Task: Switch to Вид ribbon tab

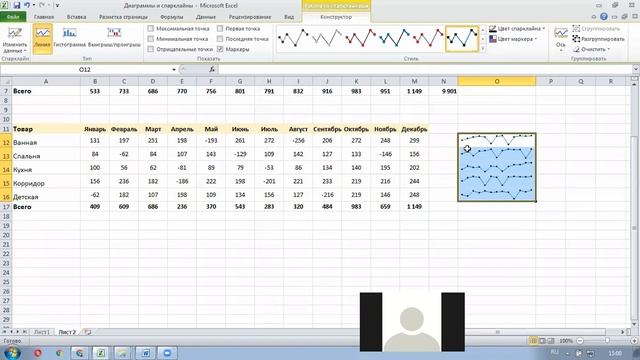Action: (289, 17)
